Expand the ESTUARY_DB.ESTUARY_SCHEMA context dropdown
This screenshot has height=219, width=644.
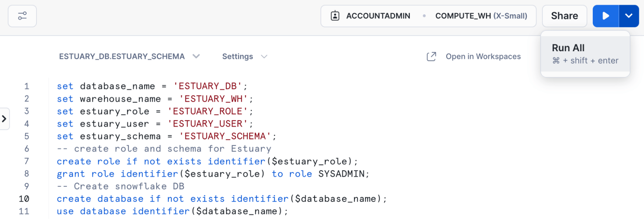point(130,56)
